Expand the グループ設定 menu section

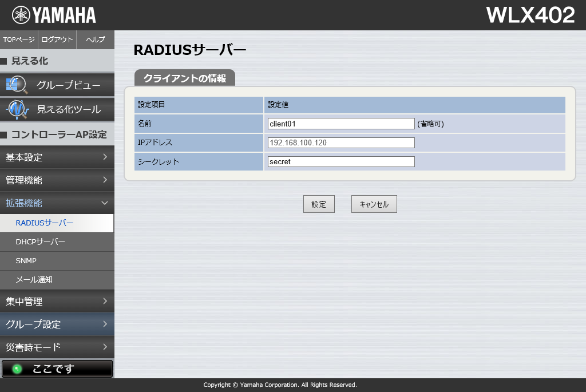tap(57, 324)
